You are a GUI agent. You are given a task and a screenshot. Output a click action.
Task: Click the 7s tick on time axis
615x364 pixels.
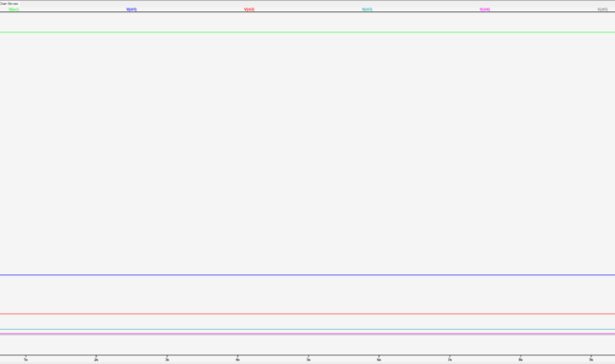(449, 359)
